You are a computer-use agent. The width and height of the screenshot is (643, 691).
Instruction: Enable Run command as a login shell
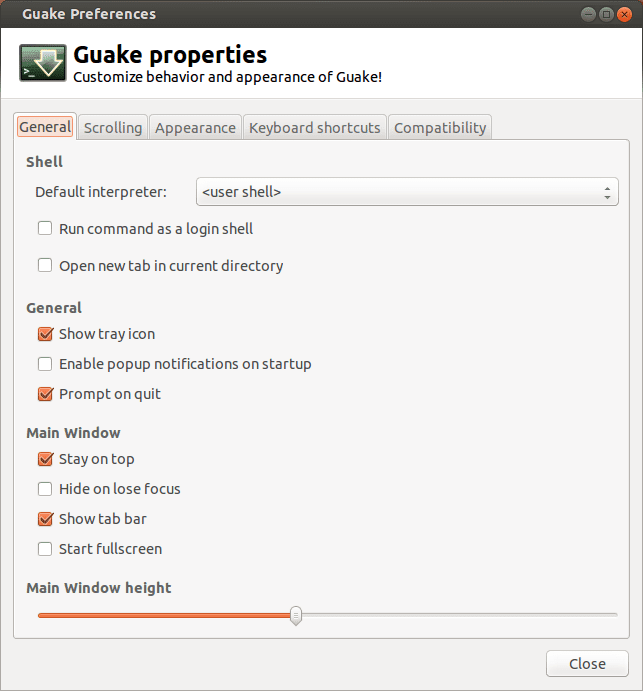(45, 229)
